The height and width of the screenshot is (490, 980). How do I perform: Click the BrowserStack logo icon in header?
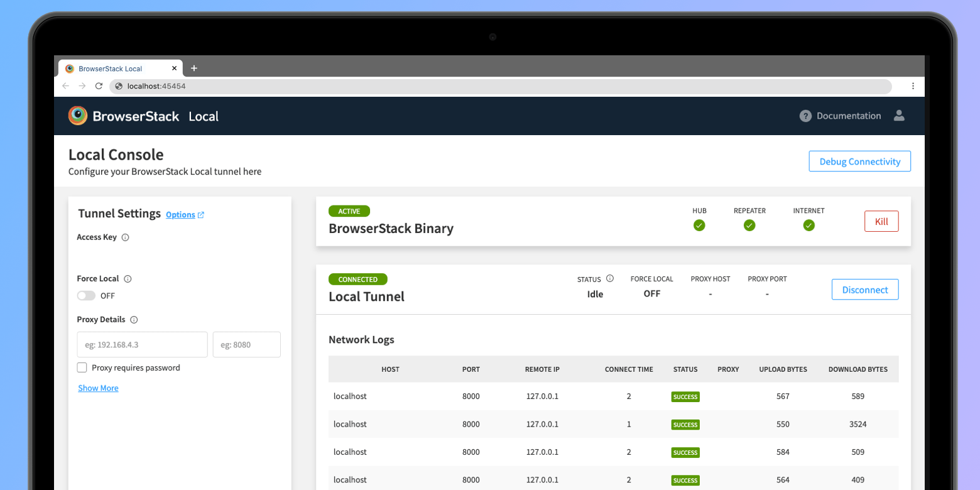pos(78,116)
